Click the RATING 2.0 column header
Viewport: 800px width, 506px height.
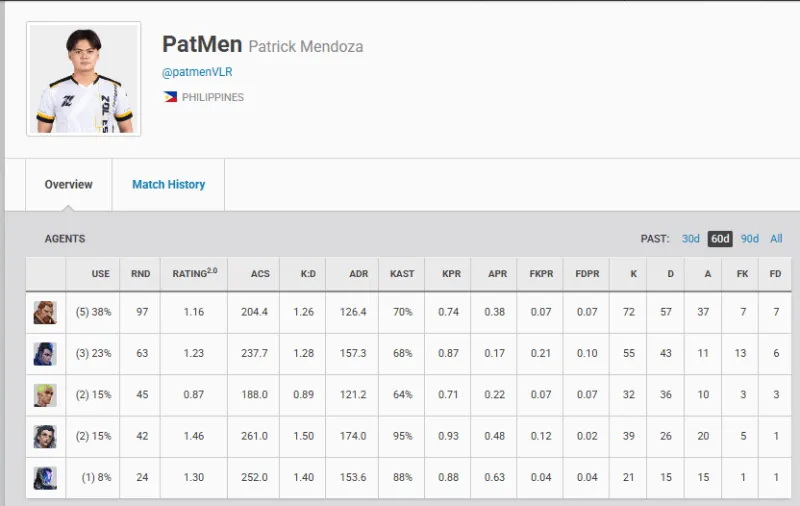click(194, 274)
